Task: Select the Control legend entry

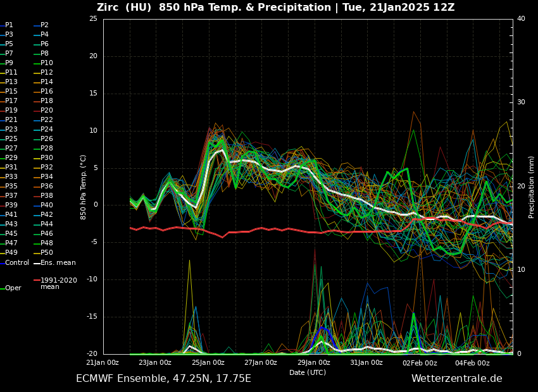Action: pyautogui.click(x=16, y=263)
